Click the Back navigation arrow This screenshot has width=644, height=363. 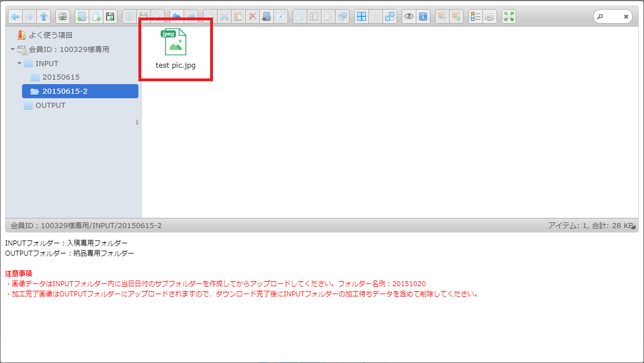[x=15, y=16]
